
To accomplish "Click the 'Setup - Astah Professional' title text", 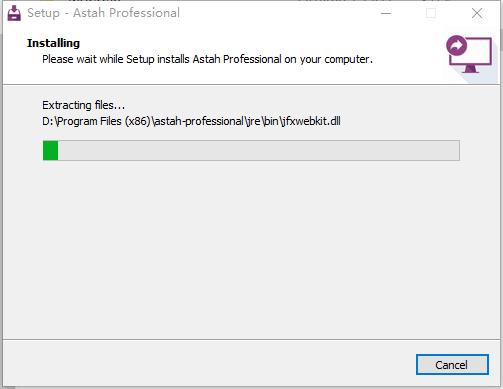I will pyautogui.click(x=103, y=13).
